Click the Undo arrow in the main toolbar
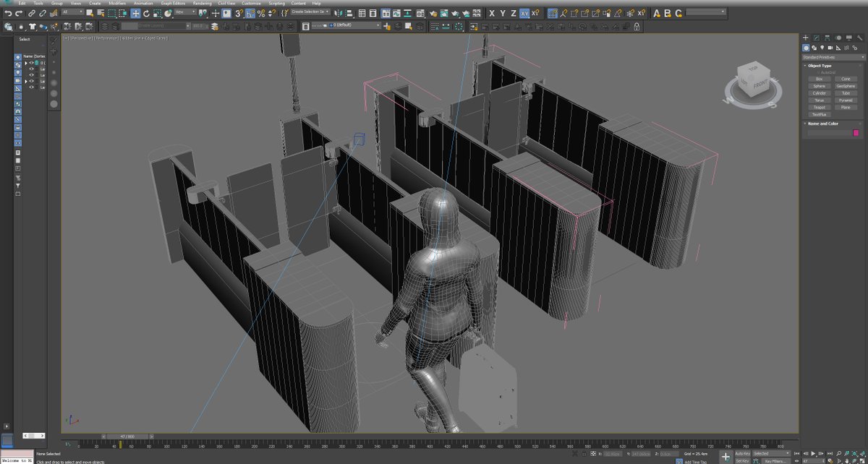The image size is (868, 464). pos(8,13)
